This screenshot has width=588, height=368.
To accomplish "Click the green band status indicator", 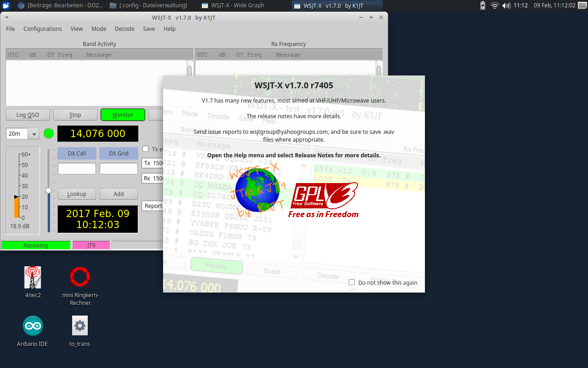I will [49, 134].
